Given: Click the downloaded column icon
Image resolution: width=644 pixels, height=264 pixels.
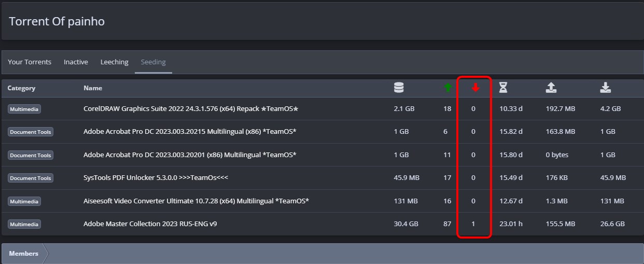Looking at the screenshot, I should click(x=605, y=88).
